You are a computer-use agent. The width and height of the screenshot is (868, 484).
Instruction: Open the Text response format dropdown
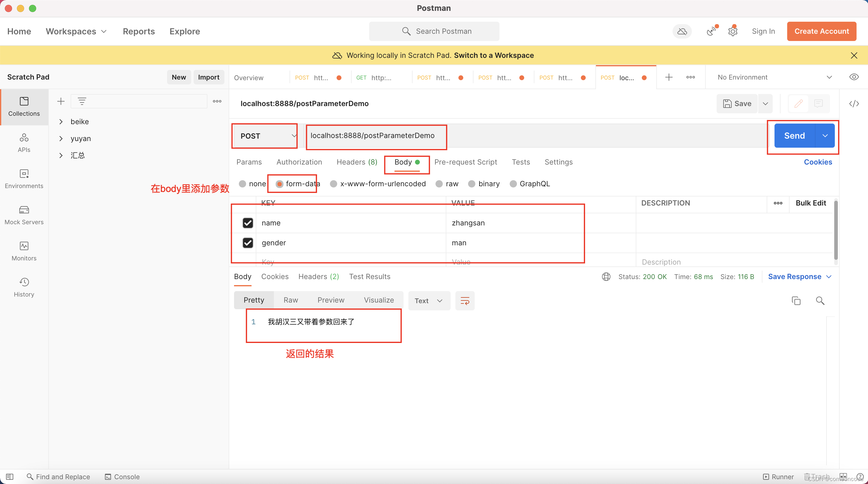(x=429, y=301)
